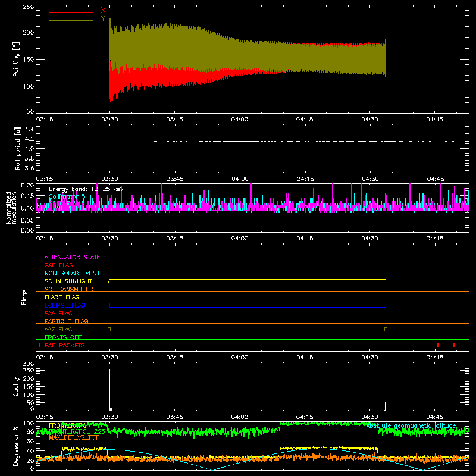Select the FLARE_FLAG label
Image resolution: width=476 pixels, height=476 pixels.
pos(62,297)
